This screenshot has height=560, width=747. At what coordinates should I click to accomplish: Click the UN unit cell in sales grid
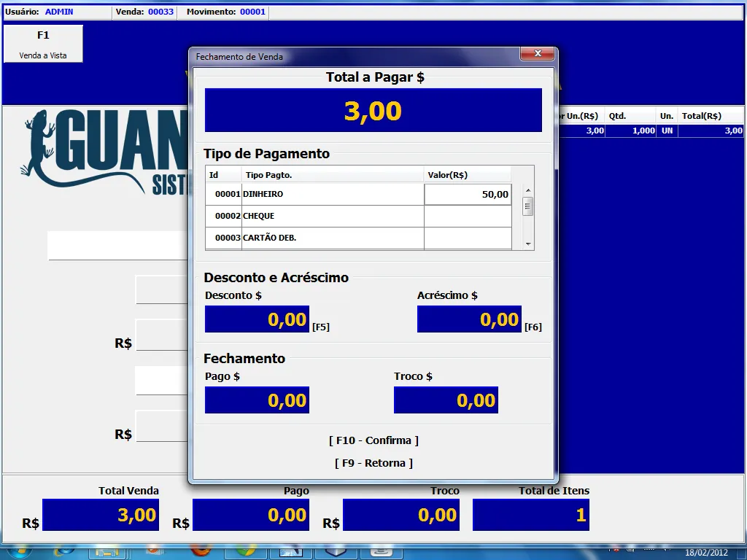point(667,131)
